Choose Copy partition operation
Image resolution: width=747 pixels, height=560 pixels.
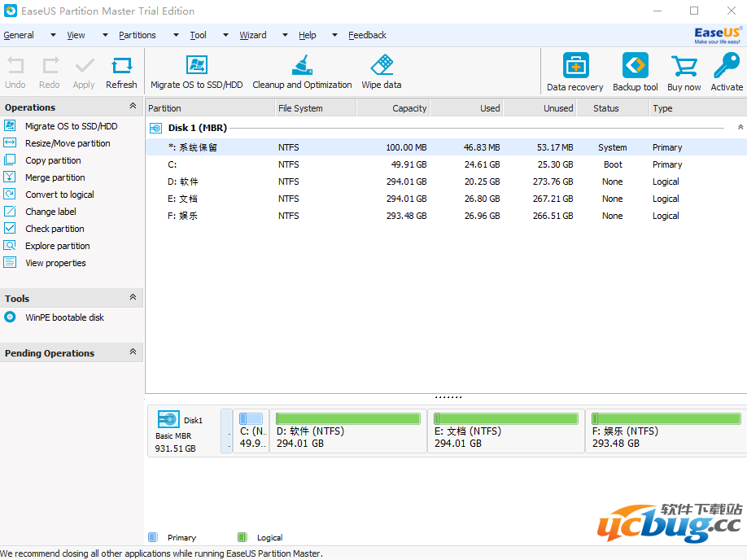tap(53, 160)
